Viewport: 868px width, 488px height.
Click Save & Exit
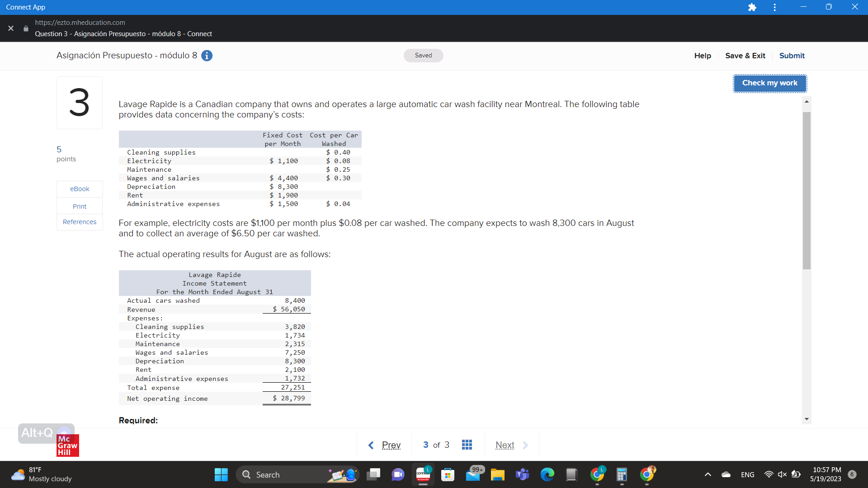745,56
